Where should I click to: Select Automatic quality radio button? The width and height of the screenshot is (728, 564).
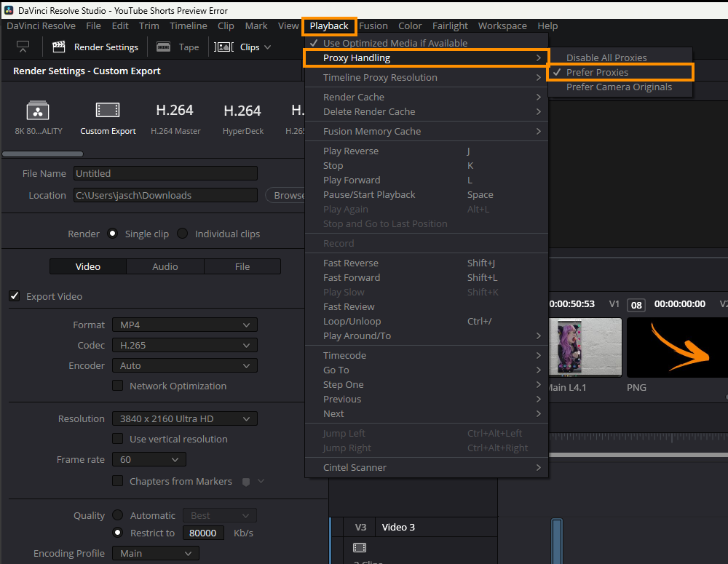[118, 515]
